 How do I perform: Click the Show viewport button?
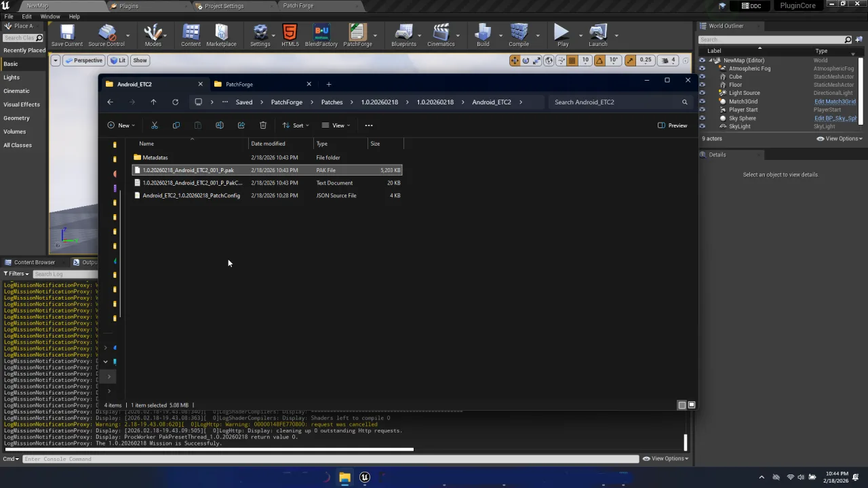click(x=140, y=60)
